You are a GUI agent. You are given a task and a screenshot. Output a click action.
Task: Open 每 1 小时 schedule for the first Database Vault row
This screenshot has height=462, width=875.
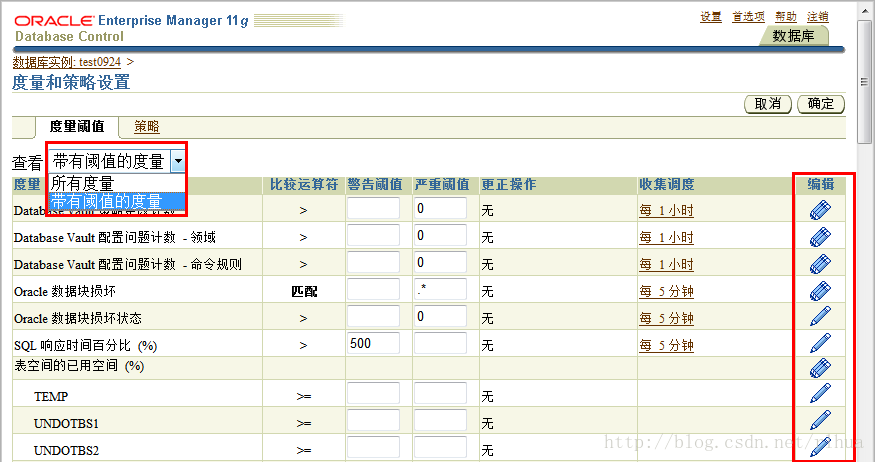coord(666,210)
